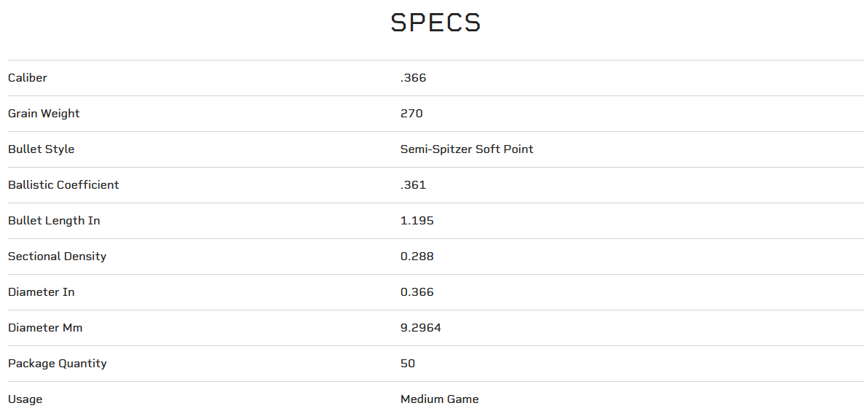Click the SPECS heading
The image size is (868, 411).
435,23
